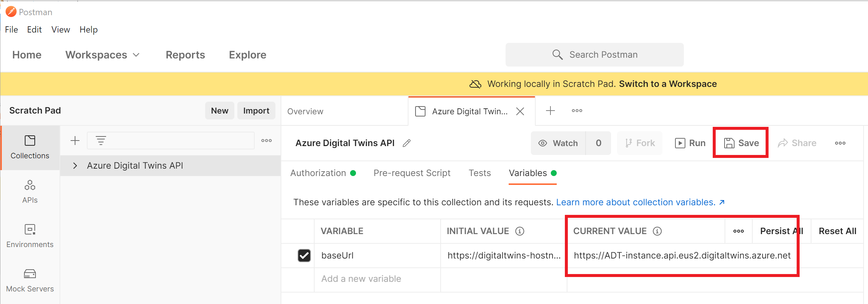Click the cloud-off icon in the Scratch Pad banner
This screenshot has width=868, height=304.
pyautogui.click(x=475, y=84)
